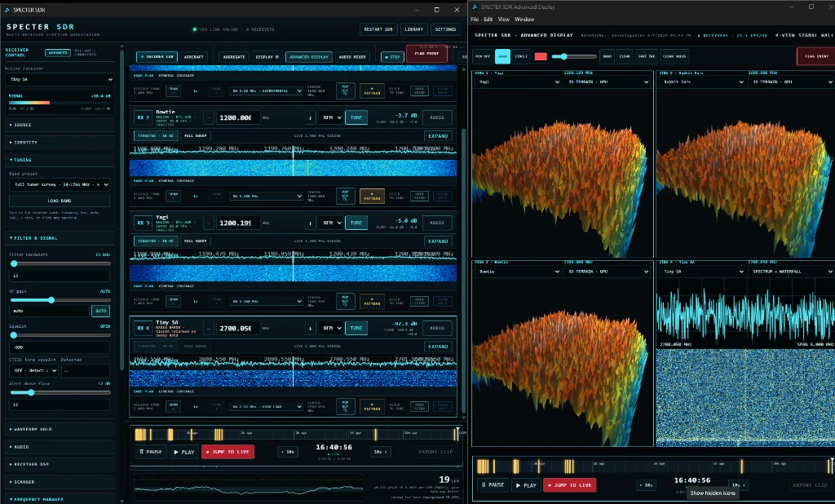Screen dimensions: 835x504
Task: Click minus frequency step for RX 4 Tiny SA
Action: [209, 328]
